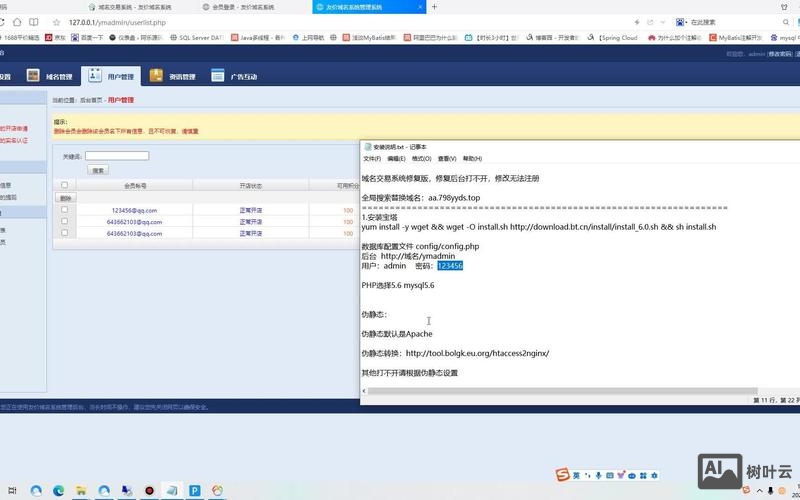Switch to the 会员登录 browser tab

[x=240, y=6]
